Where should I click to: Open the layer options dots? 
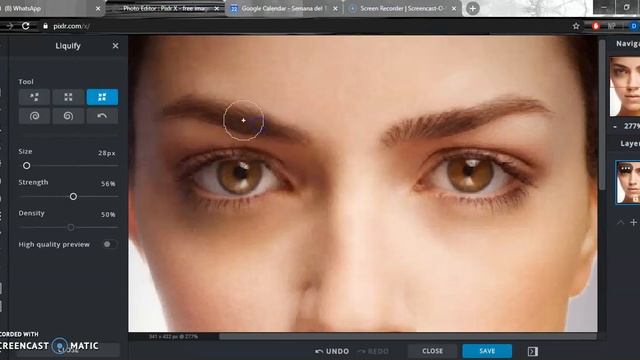point(626,168)
